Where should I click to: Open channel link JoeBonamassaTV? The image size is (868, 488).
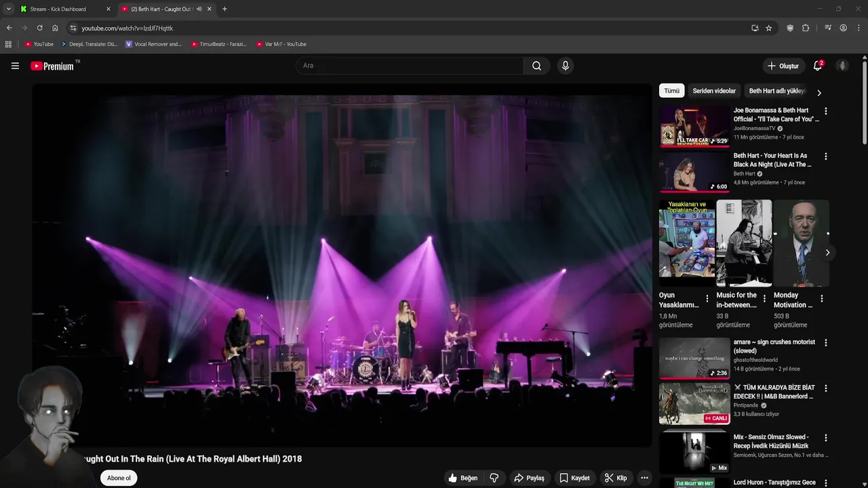754,128
